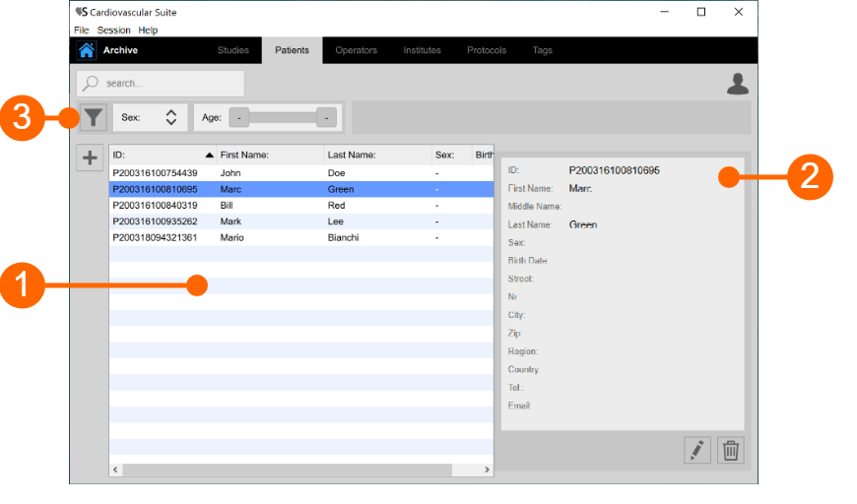Image resolution: width=857 pixels, height=504 pixels.
Task: Switch to the Operators tab
Action: [356, 50]
